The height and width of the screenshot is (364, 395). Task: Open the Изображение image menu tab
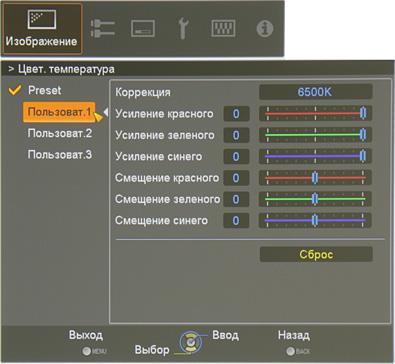pos(42,29)
